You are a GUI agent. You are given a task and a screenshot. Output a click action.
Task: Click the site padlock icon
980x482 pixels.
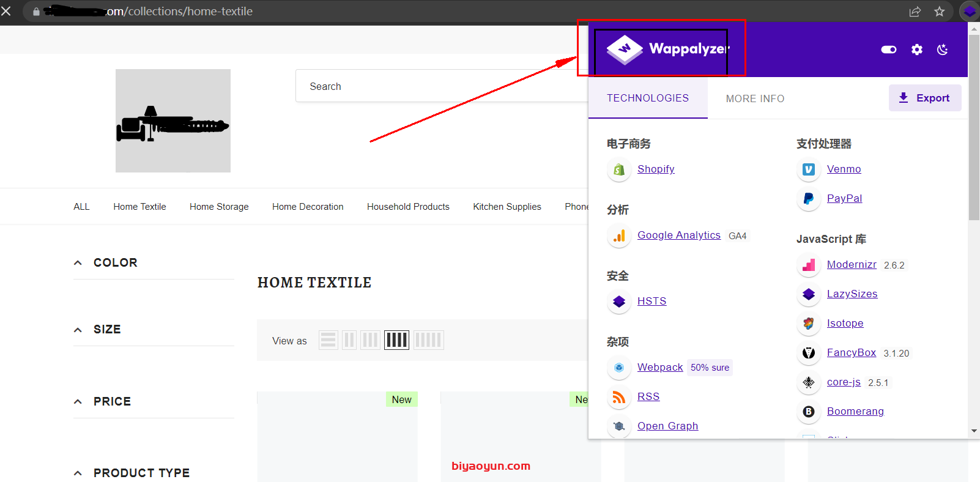[36, 11]
